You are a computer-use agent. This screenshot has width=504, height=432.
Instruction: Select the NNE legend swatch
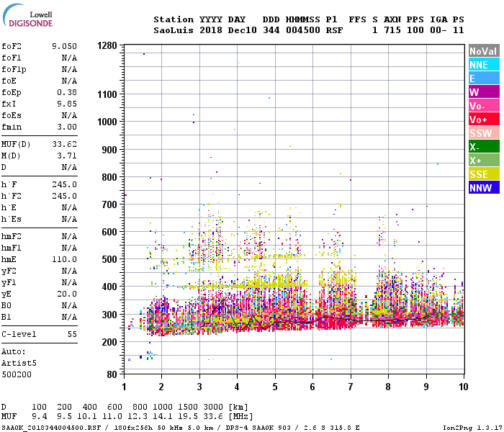point(484,65)
